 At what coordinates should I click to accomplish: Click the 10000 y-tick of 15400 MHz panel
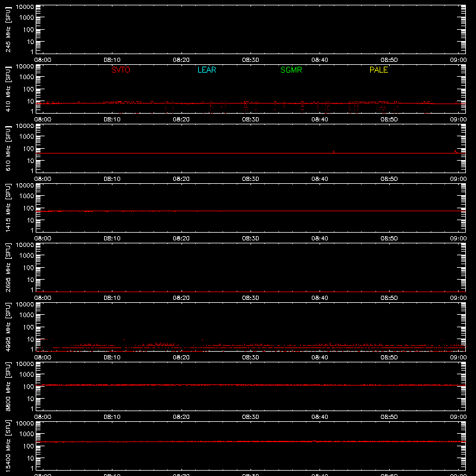[x=25, y=424]
